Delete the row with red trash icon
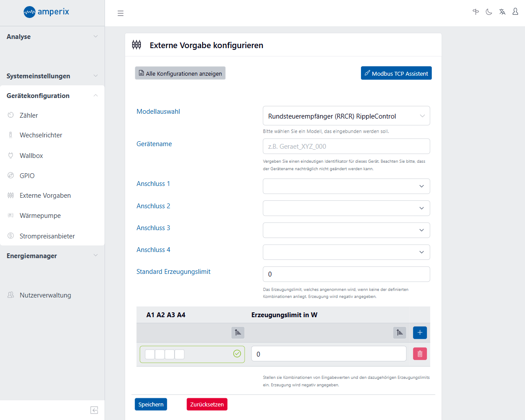 [420, 354]
